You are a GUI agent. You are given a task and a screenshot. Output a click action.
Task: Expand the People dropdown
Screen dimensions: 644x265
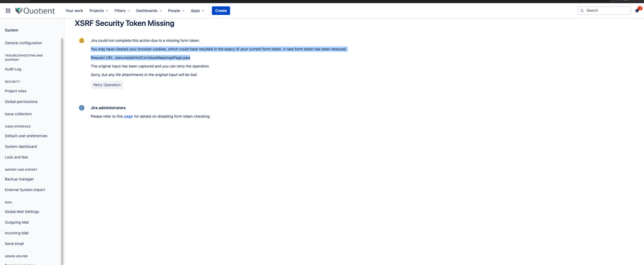[x=176, y=11]
